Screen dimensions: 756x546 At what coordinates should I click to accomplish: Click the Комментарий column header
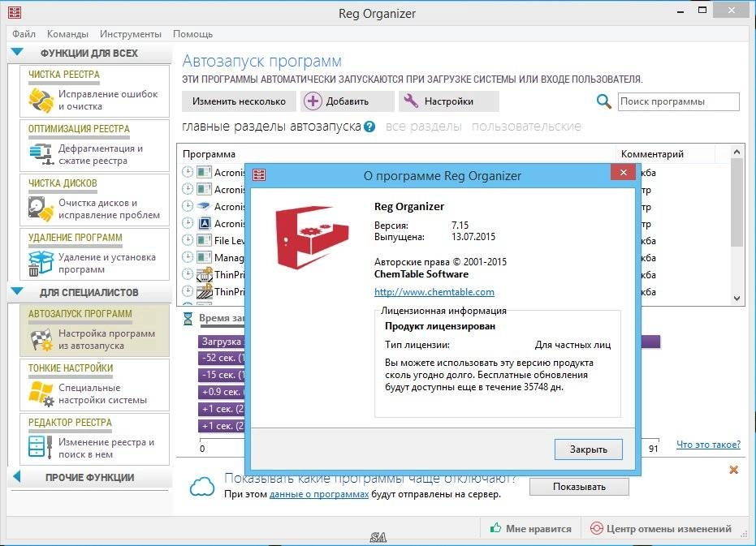pos(665,154)
